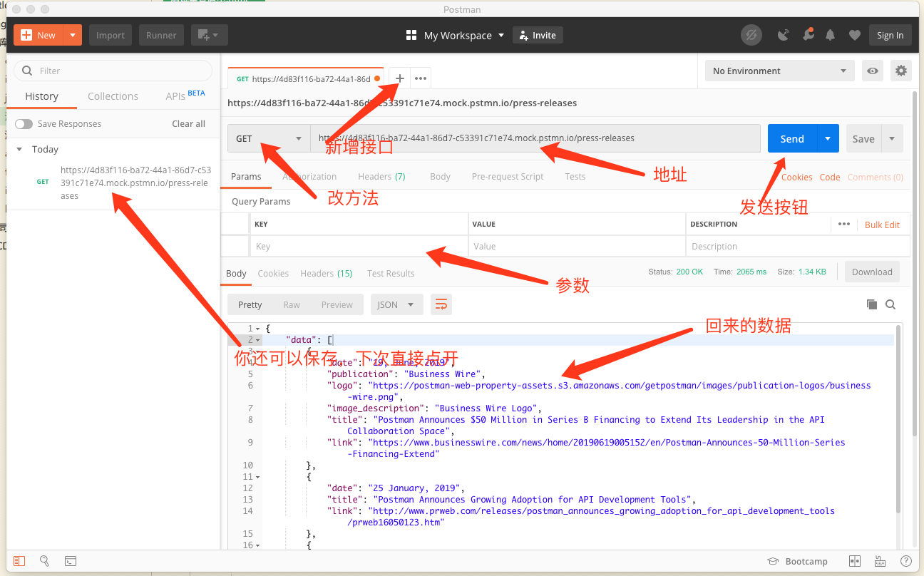Switch to the History sidebar tab
Viewport: 924px width, 576px height.
point(42,96)
